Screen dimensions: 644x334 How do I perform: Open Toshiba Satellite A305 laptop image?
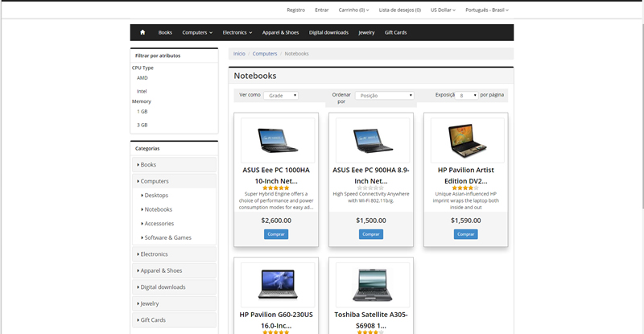pyautogui.click(x=370, y=284)
